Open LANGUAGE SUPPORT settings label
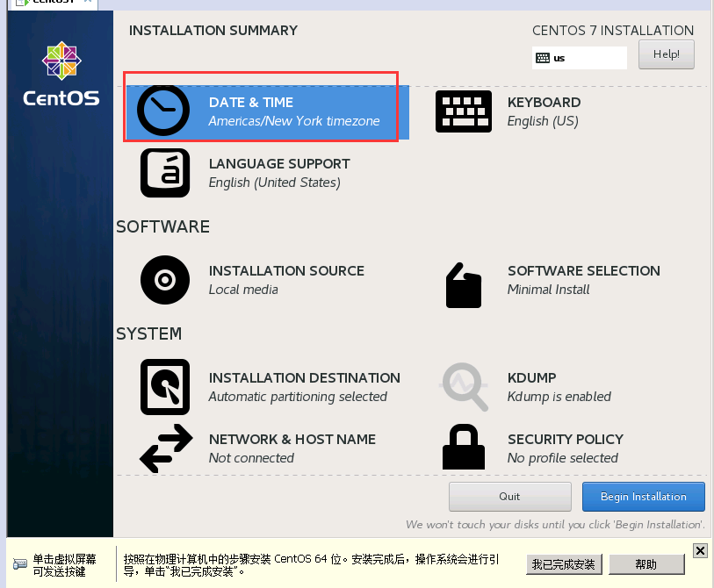 pos(279,164)
